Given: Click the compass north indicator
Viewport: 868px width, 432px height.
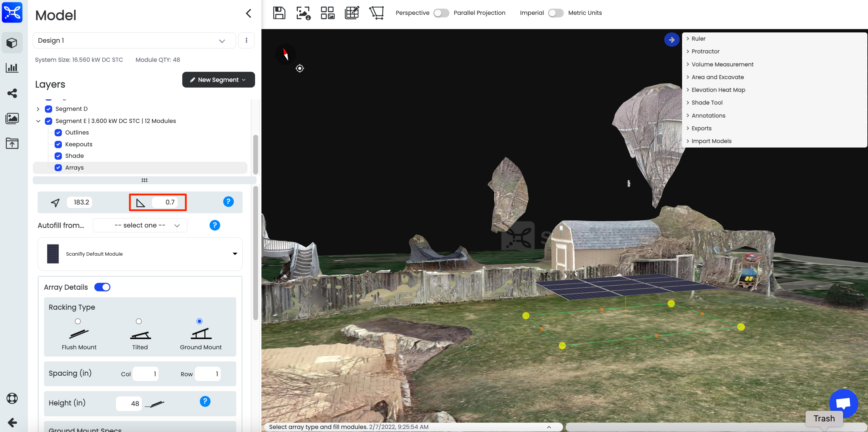Looking at the screenshot, I should pyautogui.click(x=285, y=54).
